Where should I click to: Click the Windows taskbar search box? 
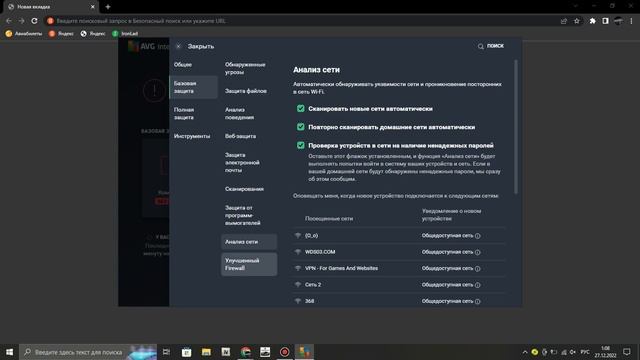point(88,352)
